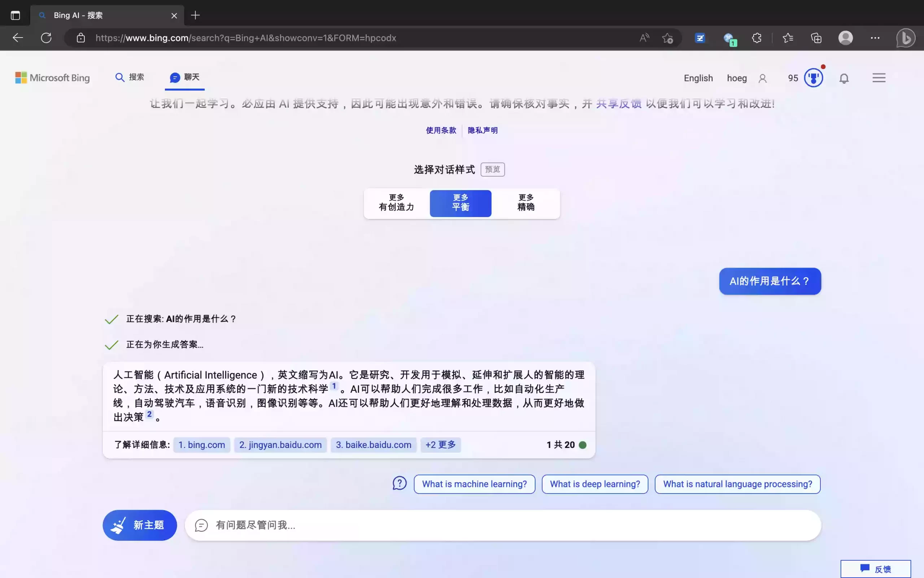Open browser Settings and more menu
Viewport: 924px width, 578px height.
[875, 38]
